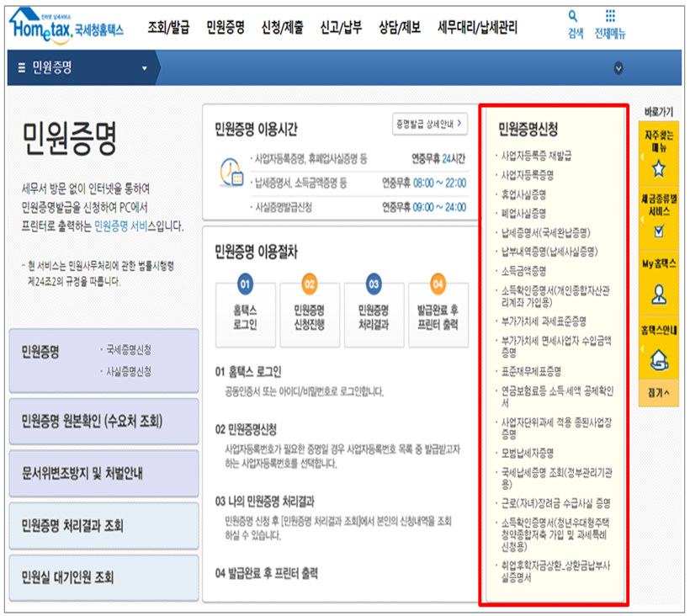
Task: Open the 조회/발급 menu
Action: tap(168, 27)
